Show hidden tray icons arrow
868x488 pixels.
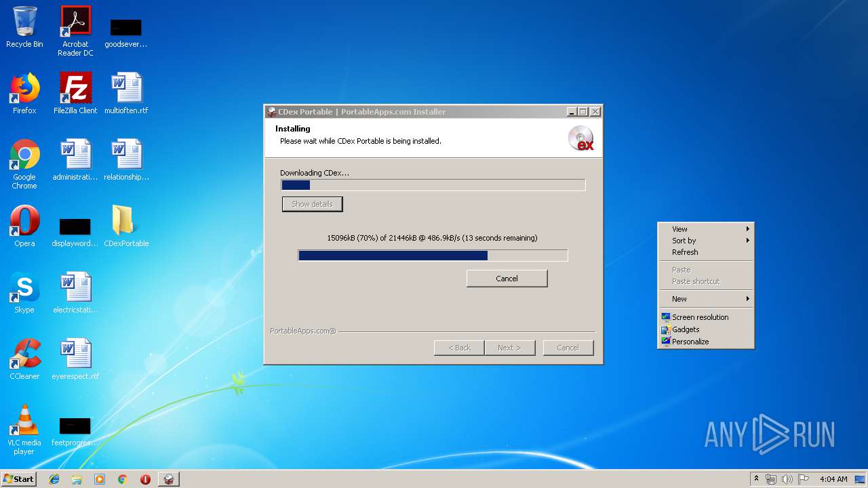click(756, 479)
